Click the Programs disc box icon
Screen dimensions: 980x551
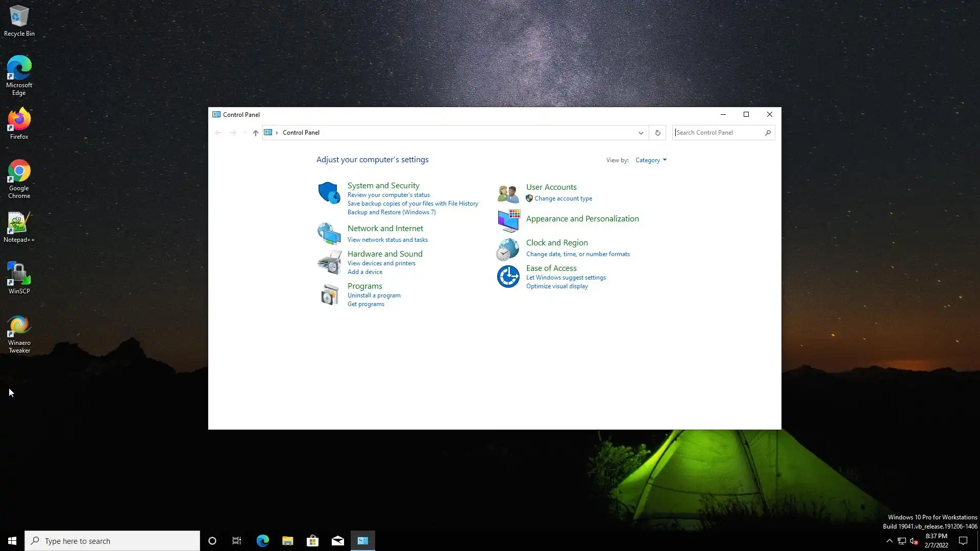tap(329, 294)
